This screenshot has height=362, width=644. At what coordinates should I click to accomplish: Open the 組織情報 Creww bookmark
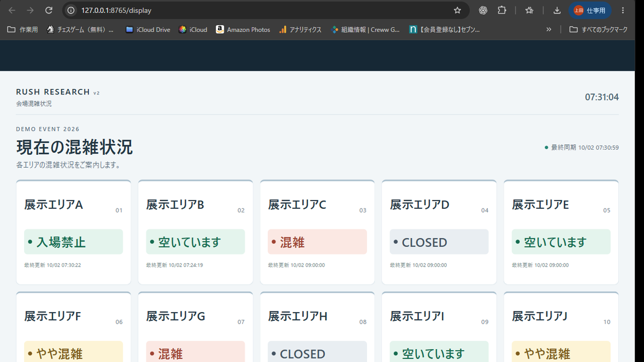click(365, 29)
